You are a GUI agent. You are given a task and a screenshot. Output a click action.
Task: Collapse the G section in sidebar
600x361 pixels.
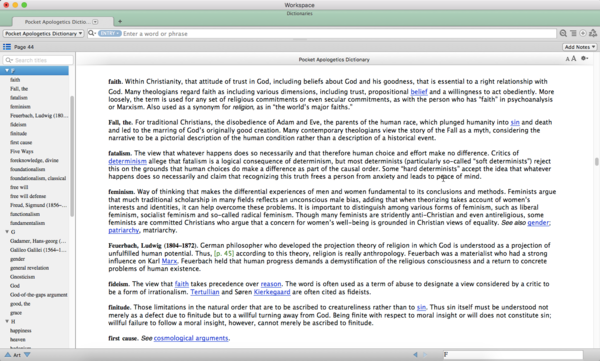click(x=7, y=232)
